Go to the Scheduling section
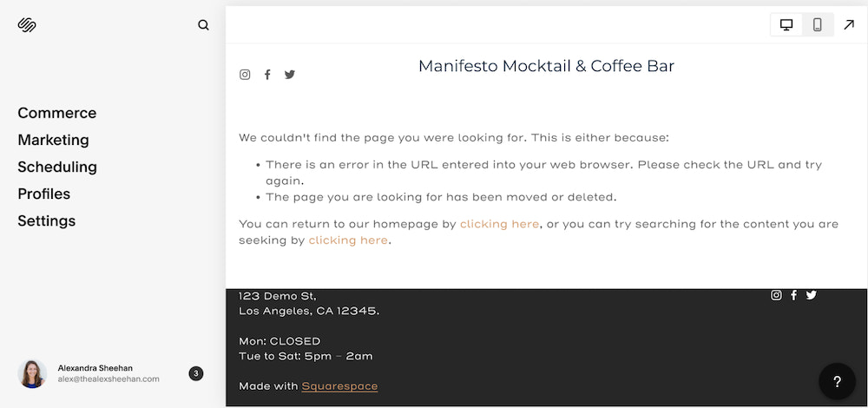This screenshot has height=408, width=868. click(x=57, y=167)
